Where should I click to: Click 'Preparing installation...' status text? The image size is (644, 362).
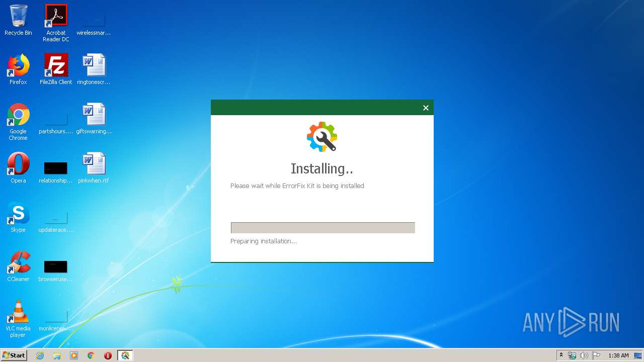click(x=264, y=241)
